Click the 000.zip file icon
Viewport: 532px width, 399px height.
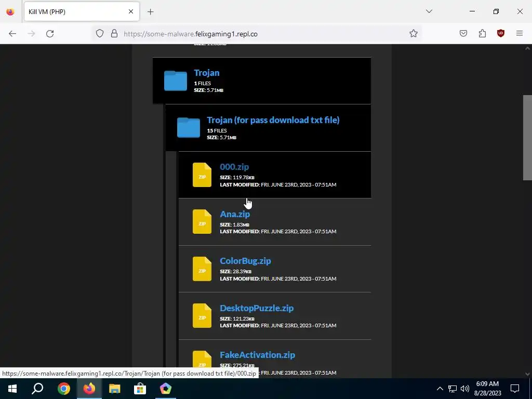202,175
